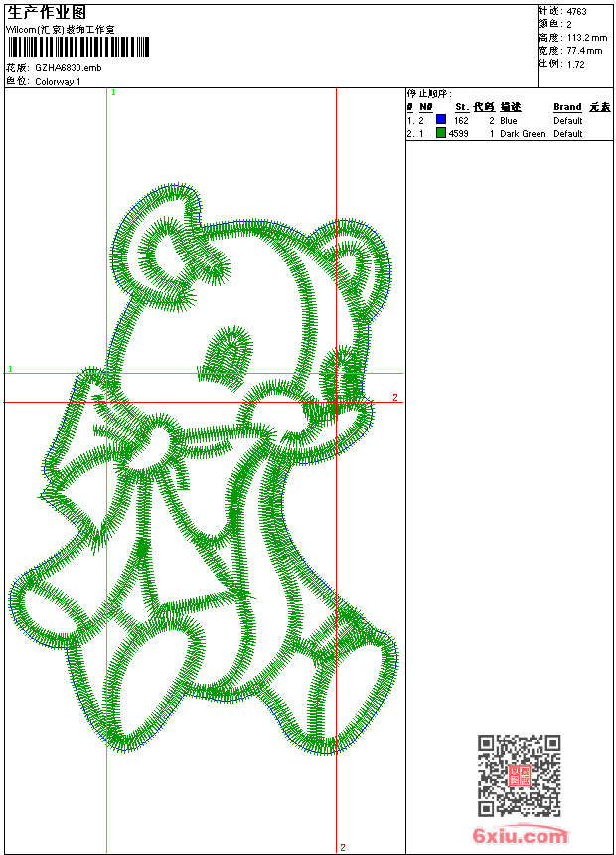Click the blue color swatch for stop 1
Image resolution: width=616 pixels, height=855 pixels.
tap(441, 120)
